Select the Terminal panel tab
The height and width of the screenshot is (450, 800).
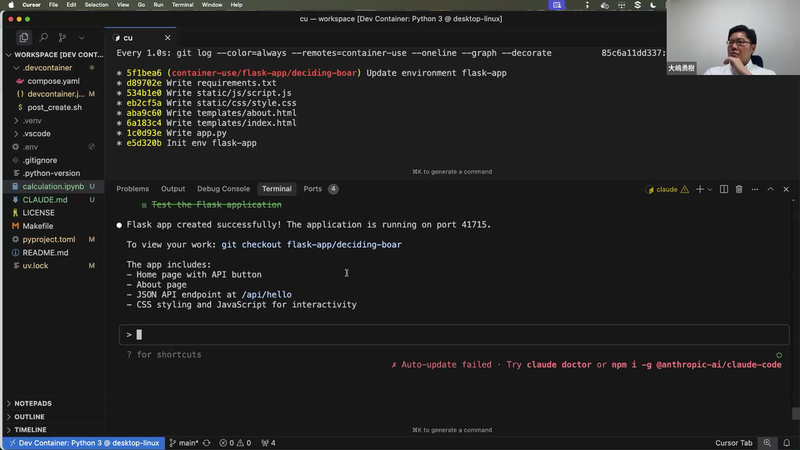(x=277, y=189)
